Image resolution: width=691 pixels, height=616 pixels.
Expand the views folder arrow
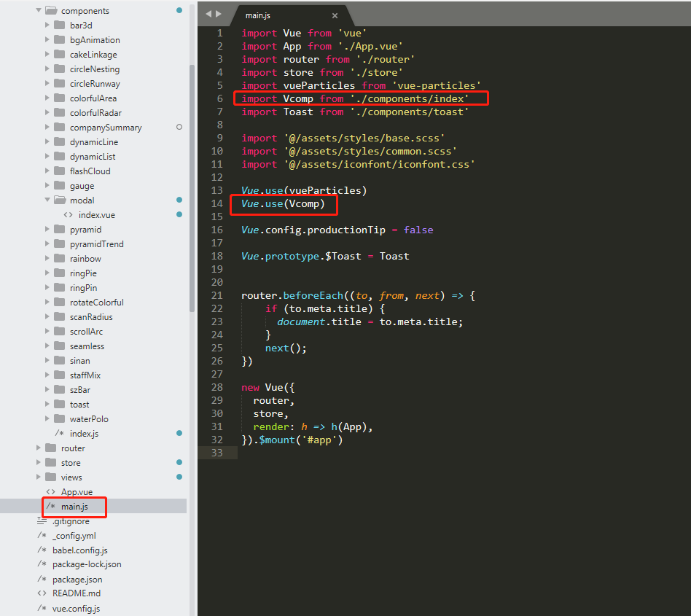[x=39, y=477]
